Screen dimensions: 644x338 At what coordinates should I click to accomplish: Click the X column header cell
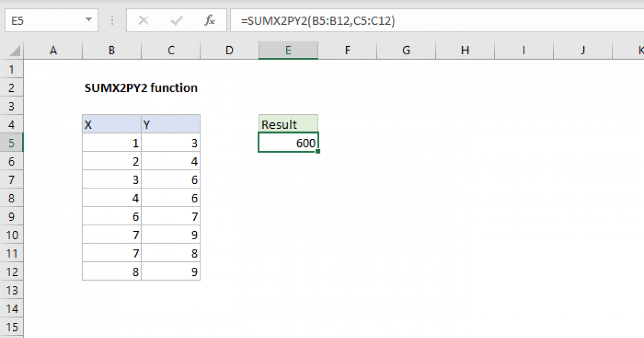(x=112, y=123)
